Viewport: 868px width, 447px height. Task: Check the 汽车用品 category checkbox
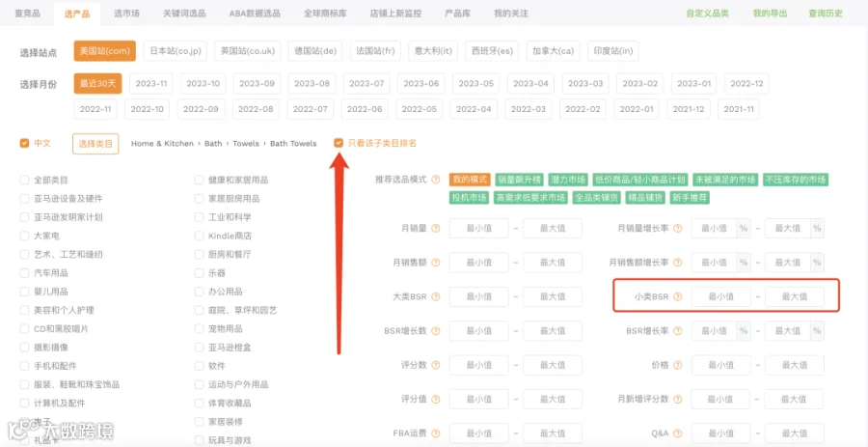click(x=24, y=273)
